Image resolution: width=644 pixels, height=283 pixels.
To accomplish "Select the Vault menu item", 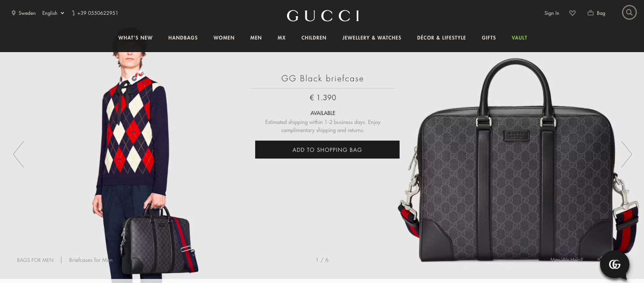I will pyautogui.click(x=519, y=38).
